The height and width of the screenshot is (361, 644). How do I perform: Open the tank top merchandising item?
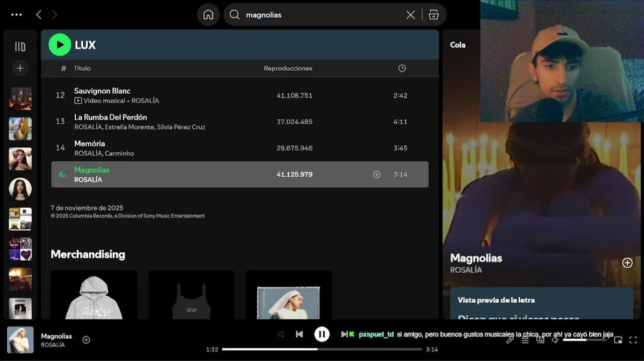point(191,295)
